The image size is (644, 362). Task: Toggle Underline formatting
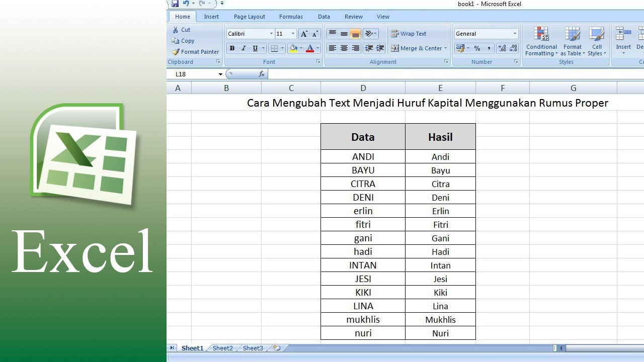255,48
